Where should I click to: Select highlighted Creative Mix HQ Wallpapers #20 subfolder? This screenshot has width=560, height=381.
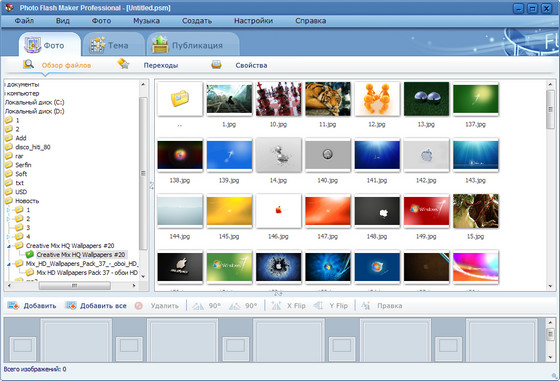(80, 255)
